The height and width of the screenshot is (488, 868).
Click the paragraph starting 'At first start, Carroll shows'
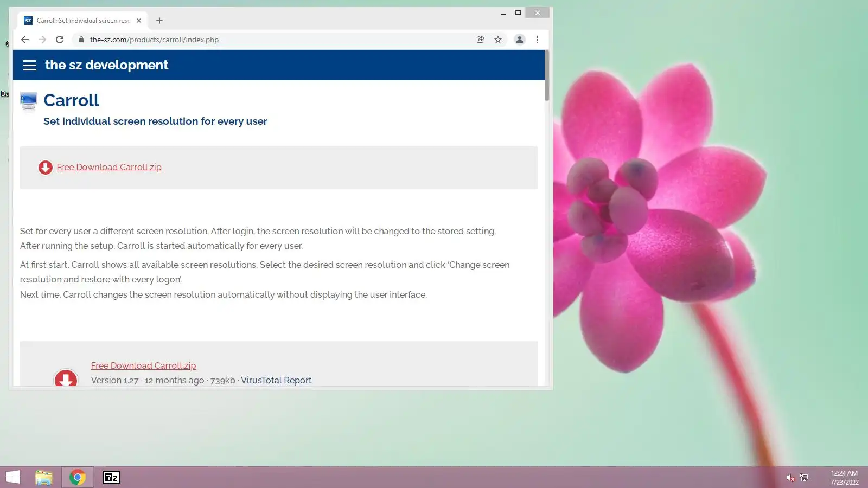265,272
